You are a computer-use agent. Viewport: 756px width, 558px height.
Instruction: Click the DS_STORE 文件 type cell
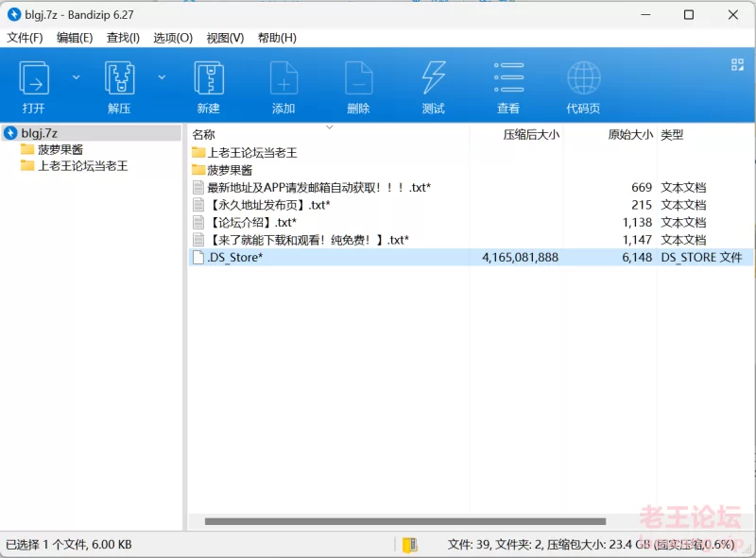click(701, 258)
